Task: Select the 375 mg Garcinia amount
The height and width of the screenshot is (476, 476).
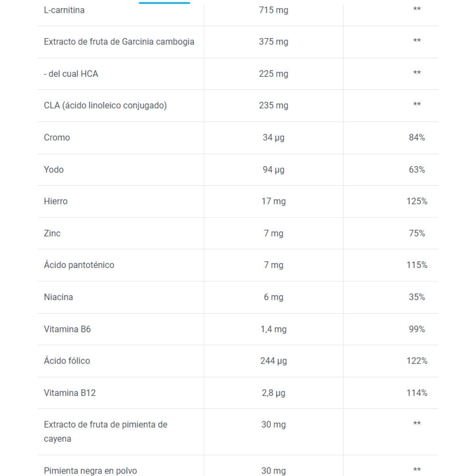Action: 273,42
